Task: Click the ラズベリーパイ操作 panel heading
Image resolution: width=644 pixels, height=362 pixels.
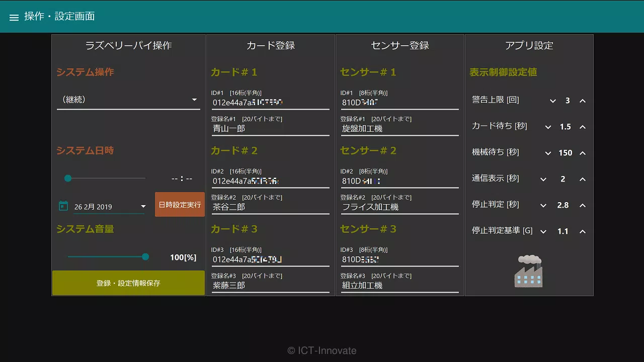Action: (x=128, y=46)
